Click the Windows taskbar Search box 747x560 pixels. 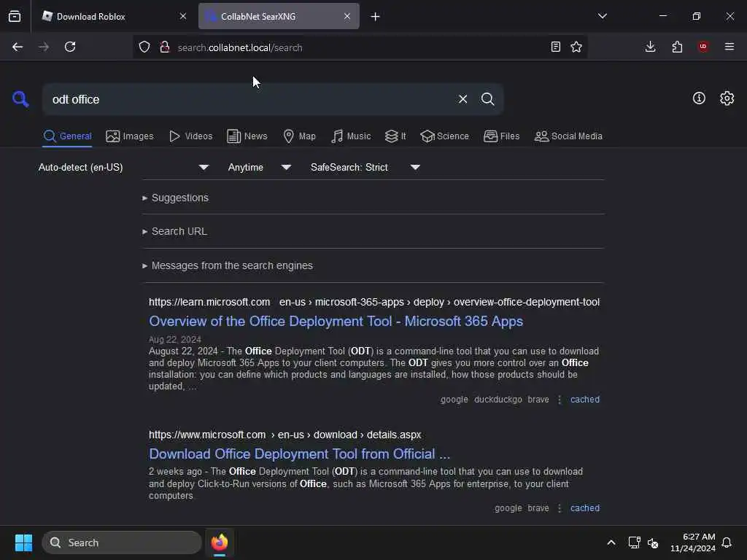click(x=122, y=542)
